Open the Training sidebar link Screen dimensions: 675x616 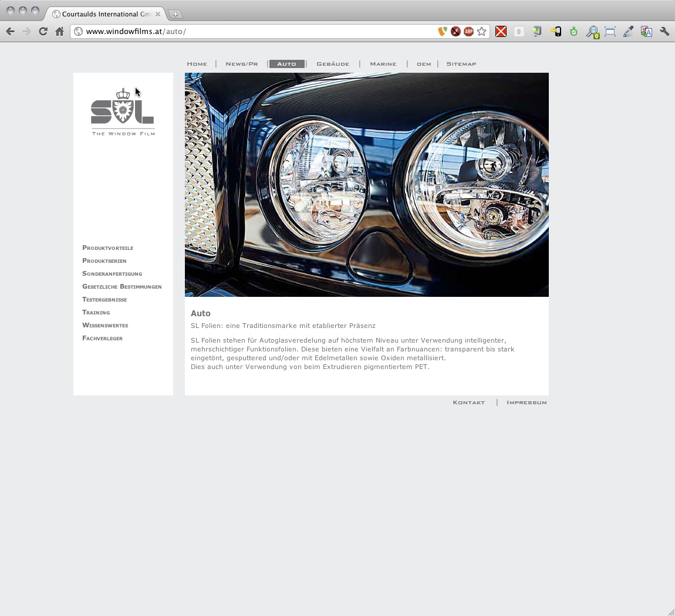point(96,312)
